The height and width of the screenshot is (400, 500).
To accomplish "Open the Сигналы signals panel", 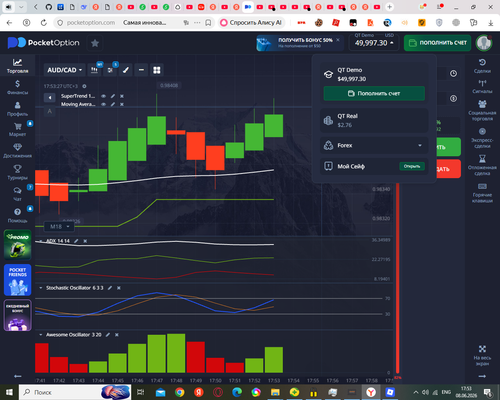I will 482,86.
